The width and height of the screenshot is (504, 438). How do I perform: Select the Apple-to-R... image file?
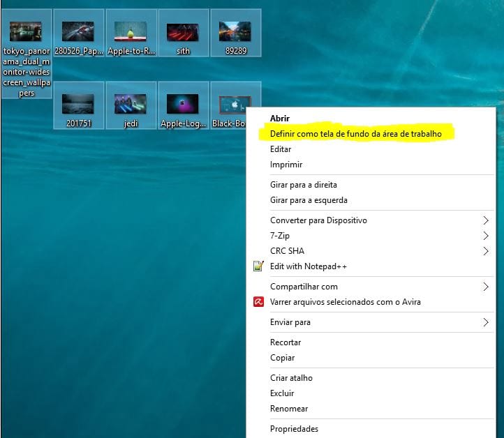click(x=131, y=31)
